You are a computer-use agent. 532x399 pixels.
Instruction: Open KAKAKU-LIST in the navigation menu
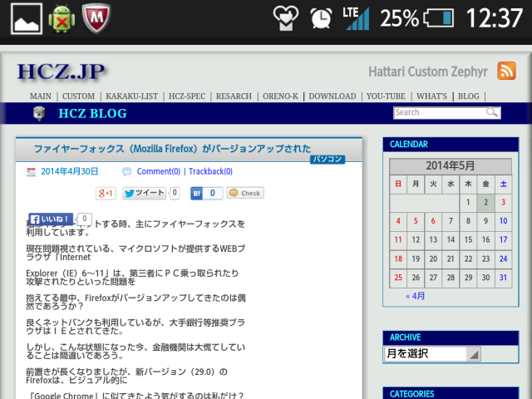pos(131,96)
